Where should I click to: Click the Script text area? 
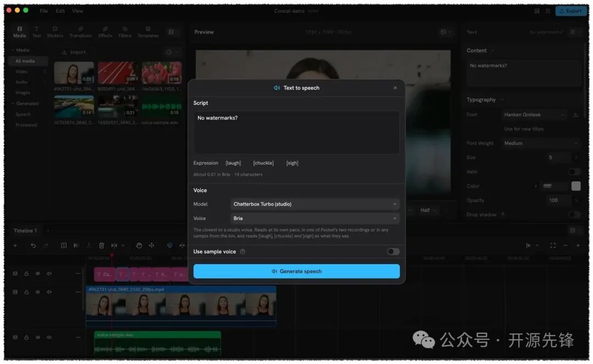296,133
